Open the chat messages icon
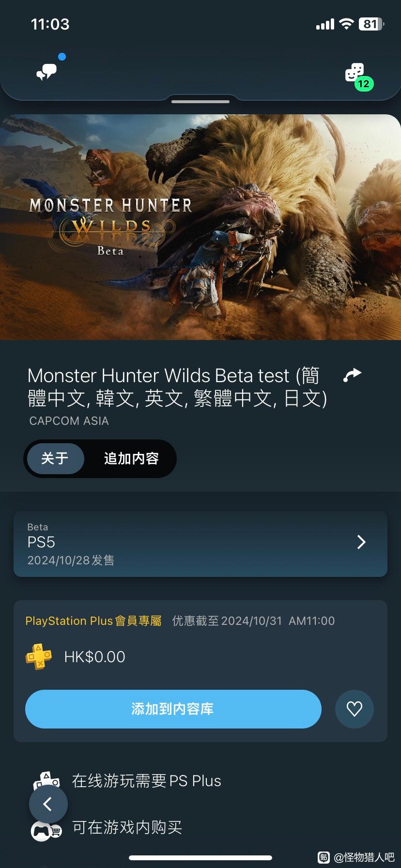401x868 pixels. coord(47,72)
